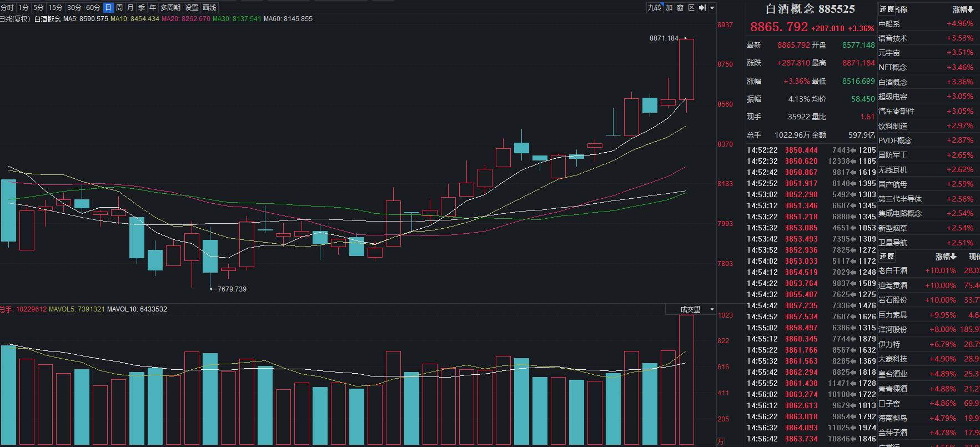This screenshot has height=447, width=980.
Task: Sort sector list by 涨幅 arrow
Action: point(963,9)
